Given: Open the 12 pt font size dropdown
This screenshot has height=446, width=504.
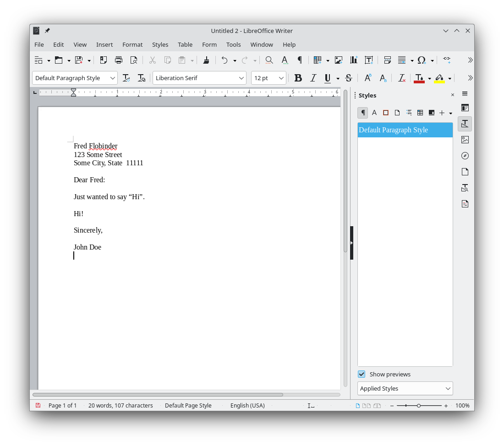Looking at the screenshot, I should pyautogui.click(x=281, y=78).
